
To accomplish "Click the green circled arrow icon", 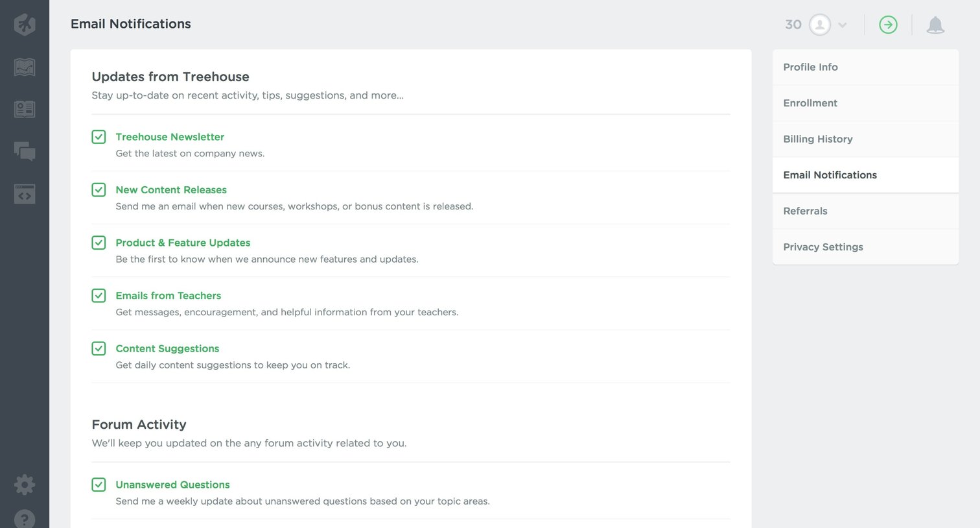I will click(x=888, y=25).
